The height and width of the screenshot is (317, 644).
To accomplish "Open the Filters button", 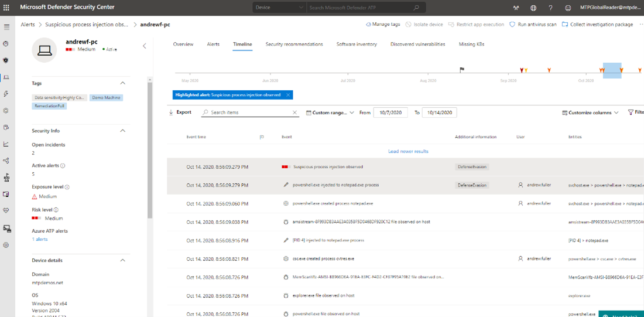I will tap(636, 113).
